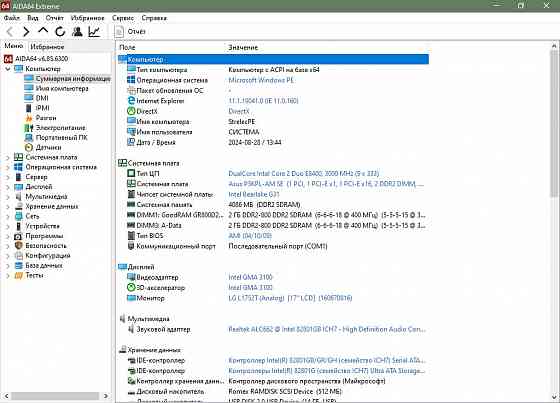Click the 3D-акселератор row icon
The width and height of the screenshot is (560, 403).
131,287
